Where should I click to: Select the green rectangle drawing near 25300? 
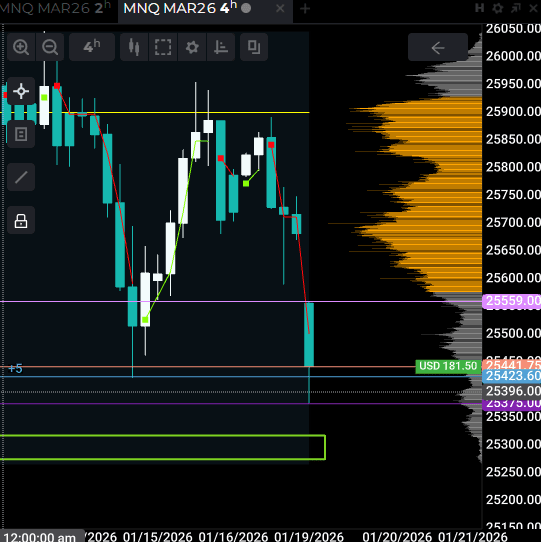[162, 447]
